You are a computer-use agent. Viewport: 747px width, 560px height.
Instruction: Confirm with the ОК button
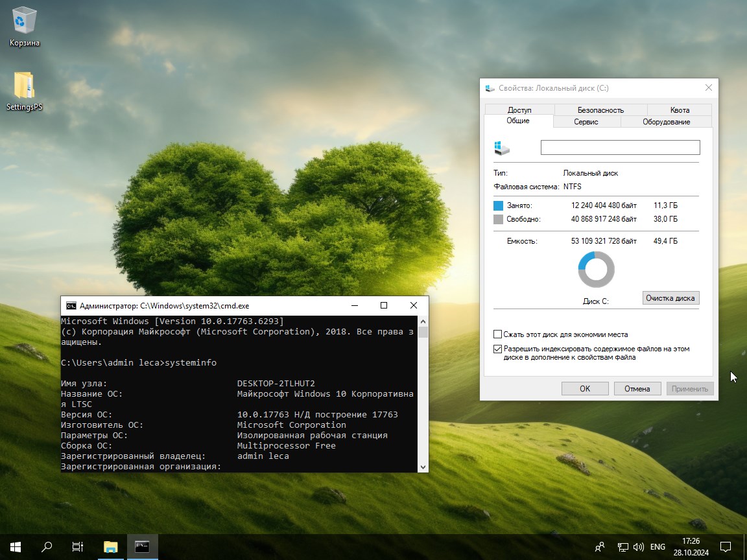click(x=585, y=389)
